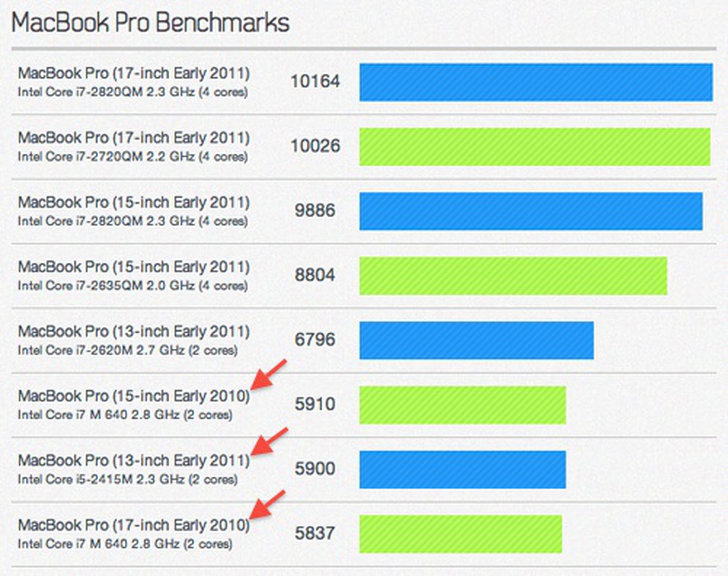Open the 17-inch Early 2011 i7-2720QM entry
The image size is (728, 576).
click(x=134, y=138)
